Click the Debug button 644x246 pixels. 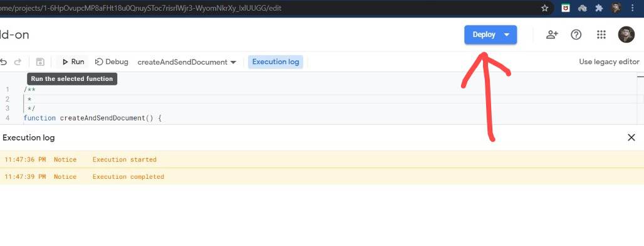(x=112, y=62)
